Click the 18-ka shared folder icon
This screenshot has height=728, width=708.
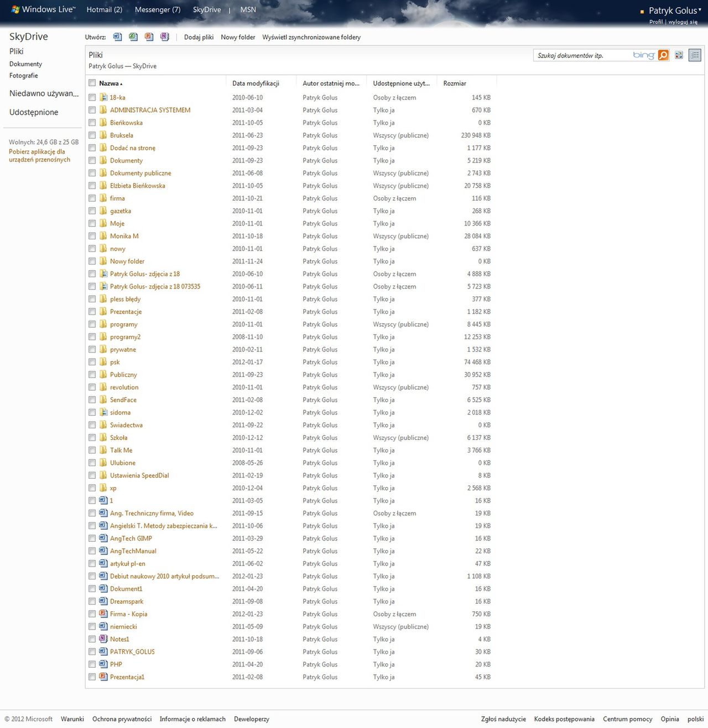[x=103, y=97]
